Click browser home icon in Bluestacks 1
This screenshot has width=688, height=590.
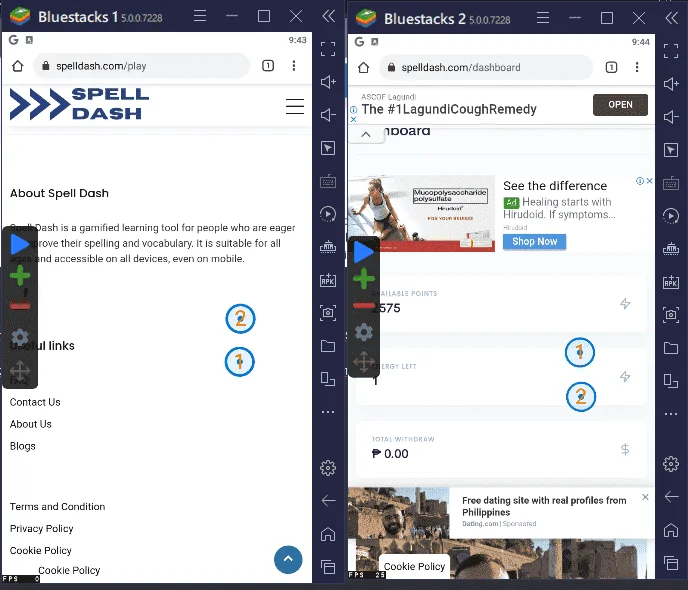(18, 66)
